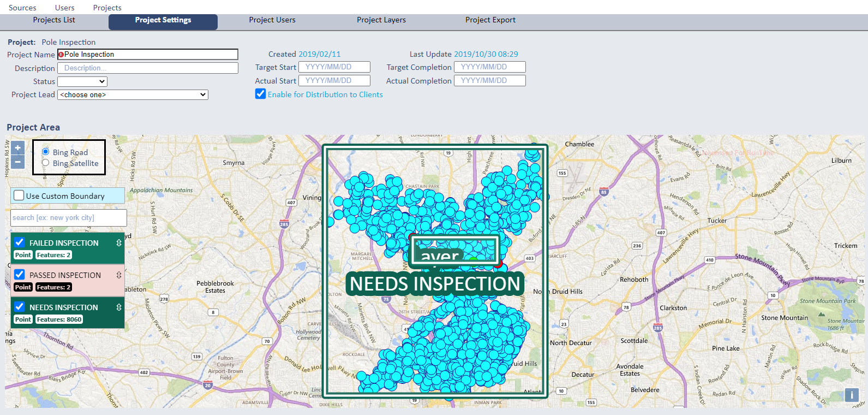The image size is (868, 415).
Task: Click the Features: 2 badge under FAILED INSPECTION
Action: 53,255
